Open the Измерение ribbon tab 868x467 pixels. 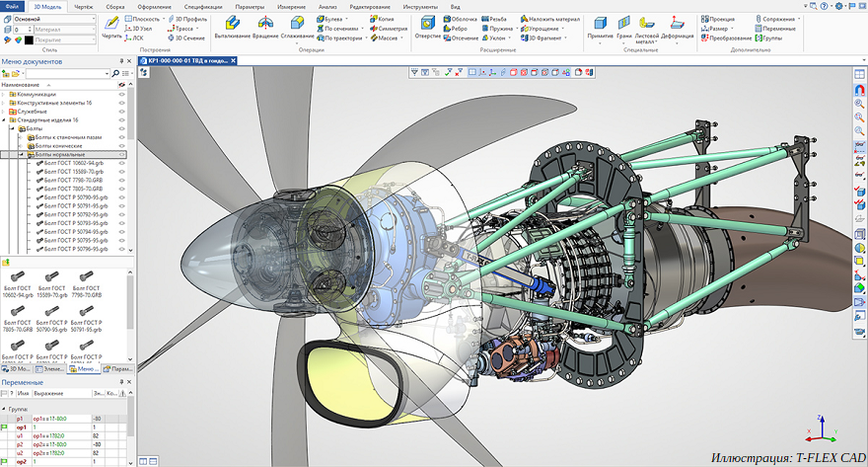291,7
